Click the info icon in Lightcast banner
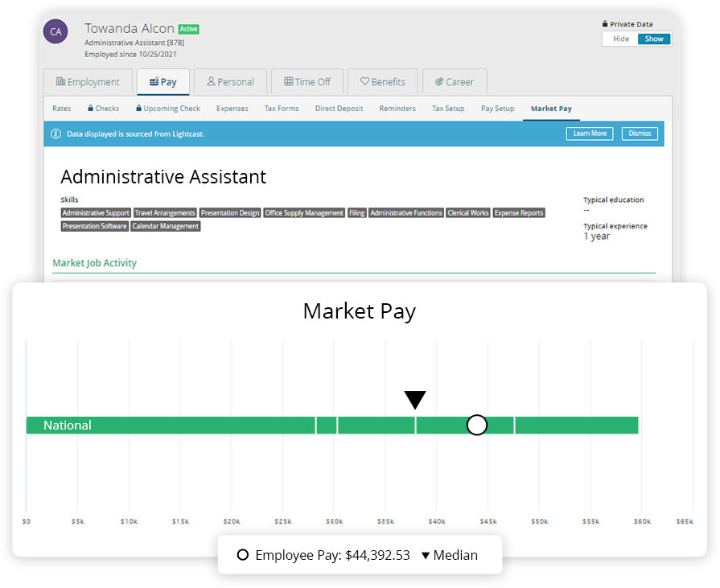 pyautogui.click(x=56, y=134)
